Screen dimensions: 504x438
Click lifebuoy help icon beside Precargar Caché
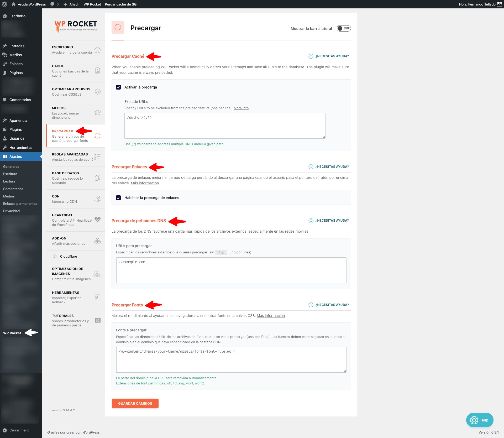click(311, 56)
